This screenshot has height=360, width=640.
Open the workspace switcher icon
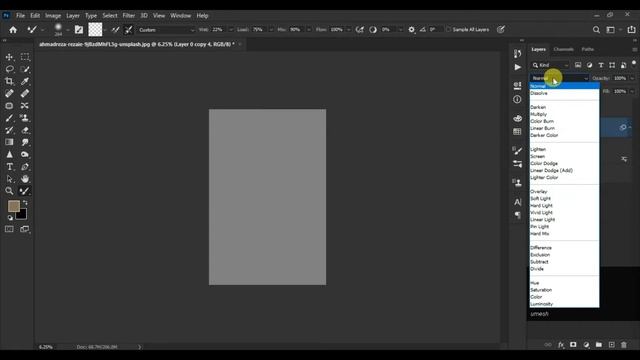pyautogui.click(x=611, y=29)
